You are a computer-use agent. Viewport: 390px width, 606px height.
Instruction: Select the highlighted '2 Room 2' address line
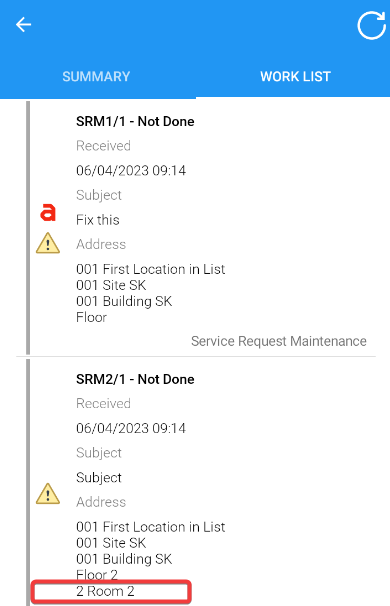pyautogui.click(x=105, y=591)
